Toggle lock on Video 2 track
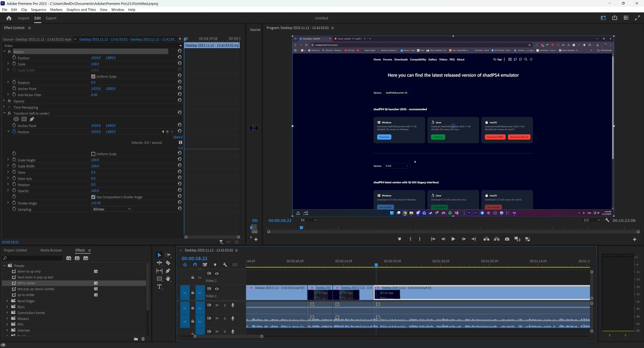 [193, 278]
